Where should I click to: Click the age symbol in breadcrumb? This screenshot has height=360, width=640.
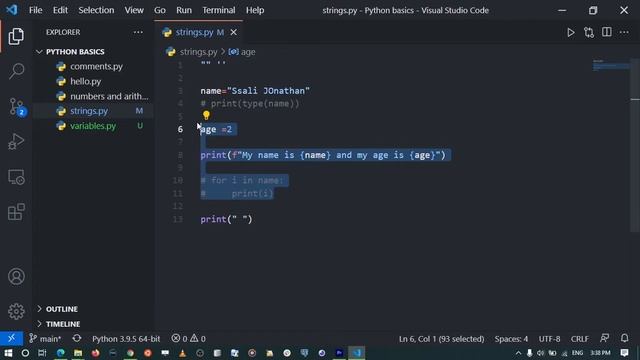247,52
